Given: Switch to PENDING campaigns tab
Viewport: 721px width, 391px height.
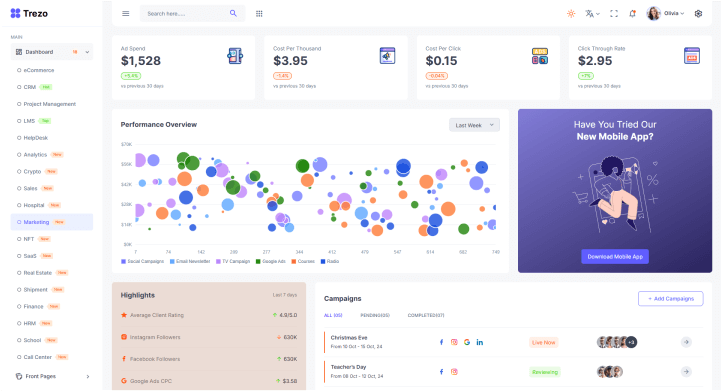Looking at the screenshot, I should pyautogui.click(x=375, y=315).
